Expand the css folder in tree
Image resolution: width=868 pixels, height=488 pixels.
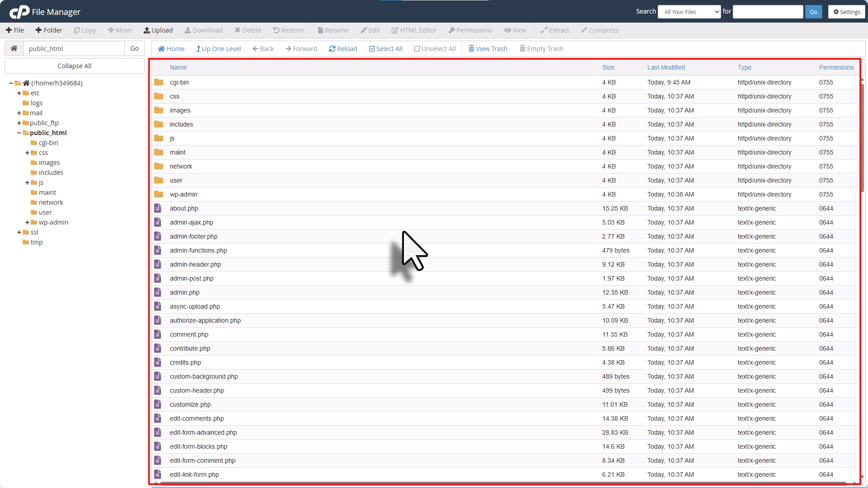27,153
